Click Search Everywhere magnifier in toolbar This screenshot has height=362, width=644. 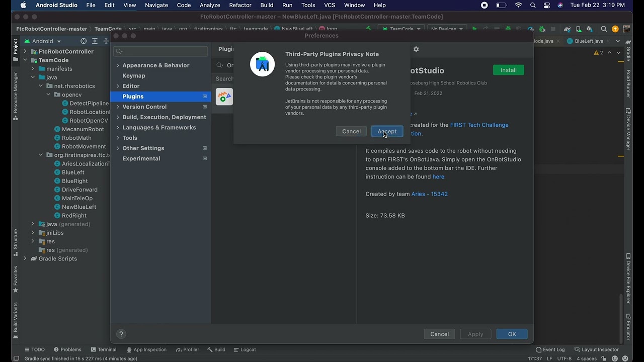604,29
